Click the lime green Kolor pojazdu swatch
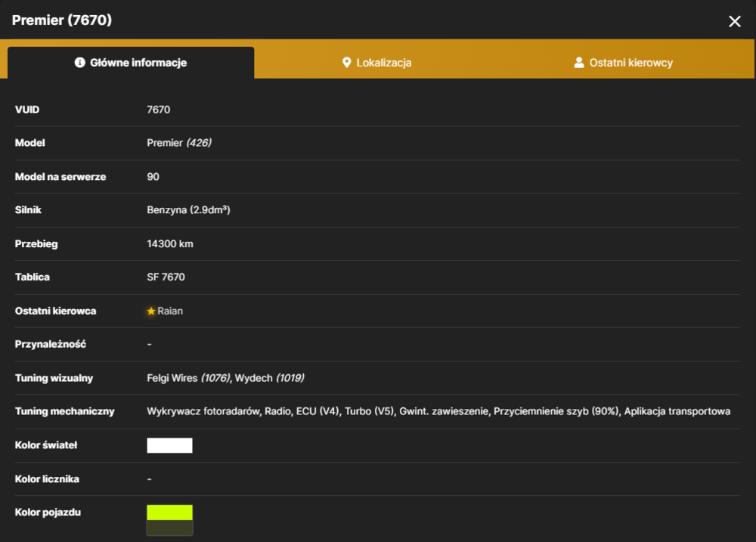Viewport: 756px width, 542px height. (x=169, y=512)
